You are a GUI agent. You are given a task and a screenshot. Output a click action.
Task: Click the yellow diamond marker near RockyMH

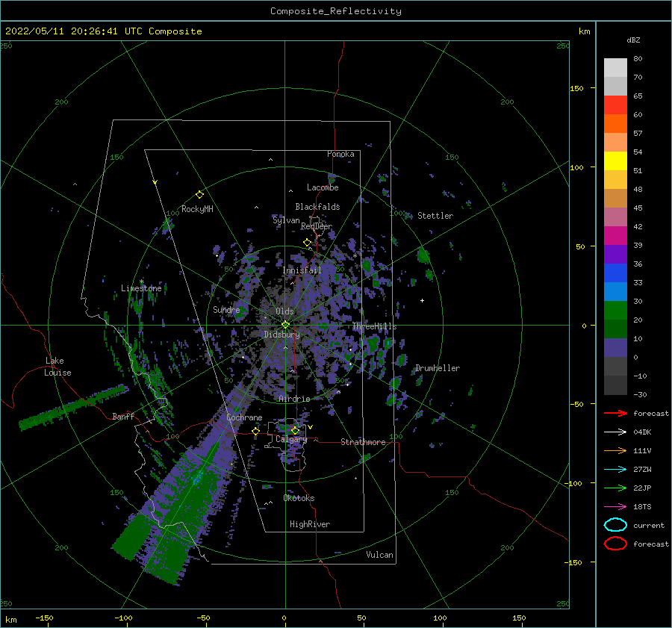(x=199, y=195)
